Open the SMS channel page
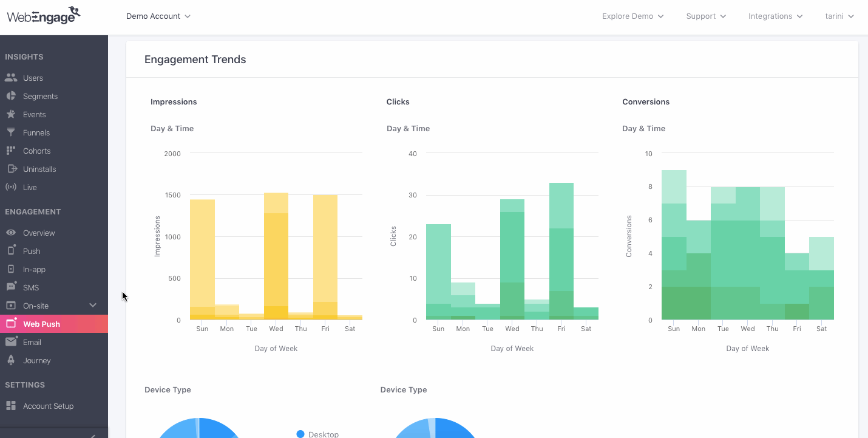Image resolution: width=868 pixels, height=438 pixels. click(31, 287)
